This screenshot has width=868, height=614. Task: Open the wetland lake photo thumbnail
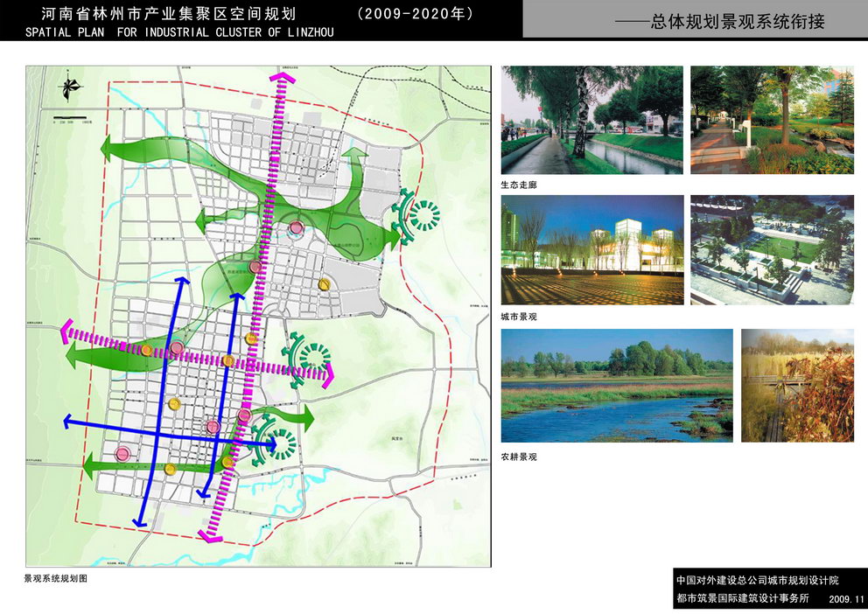[612, 385]
